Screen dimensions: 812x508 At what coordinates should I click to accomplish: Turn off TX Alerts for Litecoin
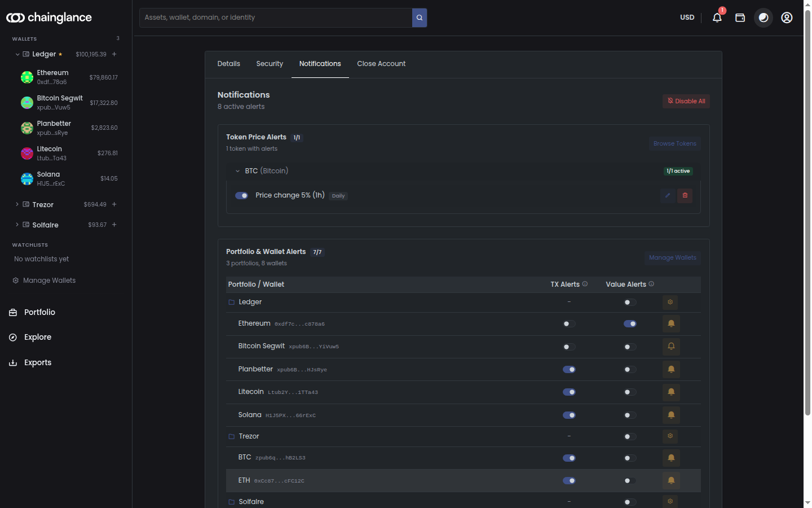point(569,392)
